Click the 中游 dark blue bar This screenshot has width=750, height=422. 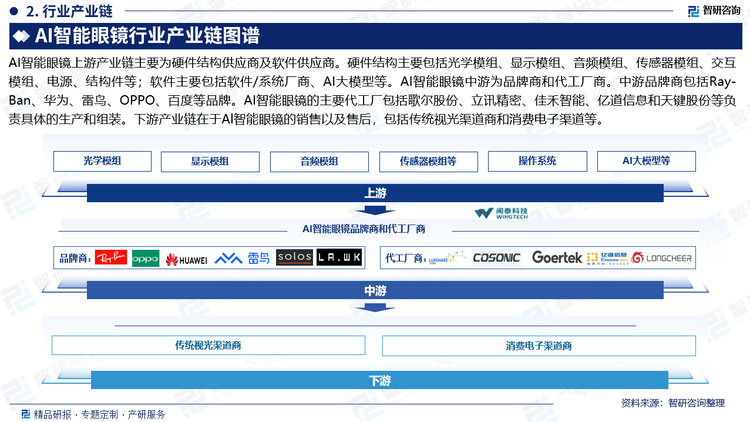click(x=375, y=290)
